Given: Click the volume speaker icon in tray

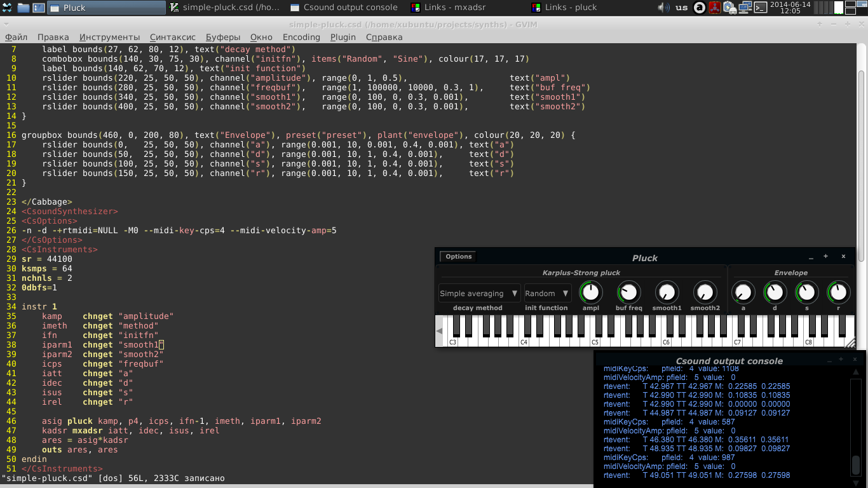Looking at the screenshot, I should tap(663, 8).
